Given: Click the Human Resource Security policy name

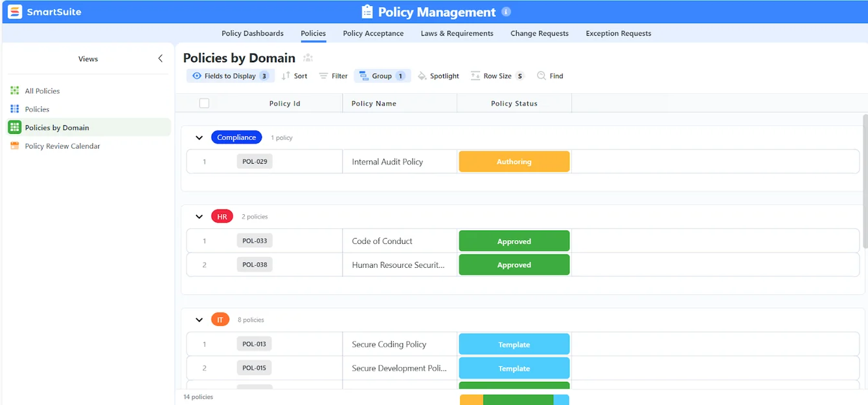Looking at the screenshot, I should tap(398, 265).
